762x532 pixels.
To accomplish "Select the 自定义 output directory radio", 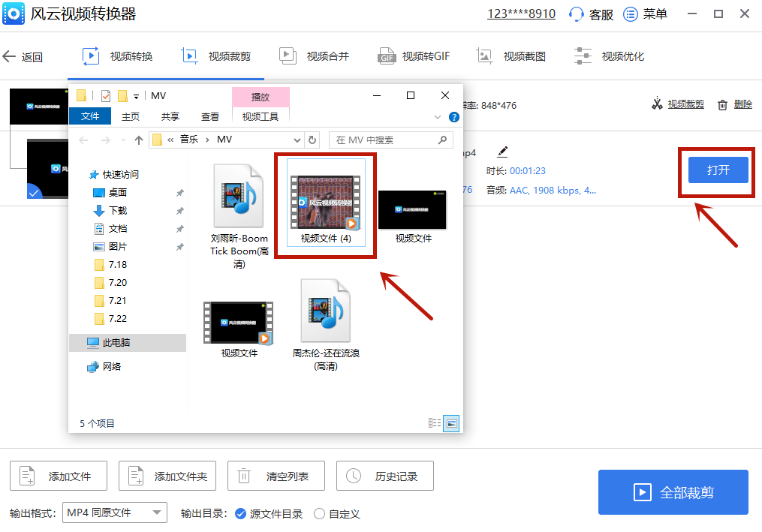I will pos(319,513).
